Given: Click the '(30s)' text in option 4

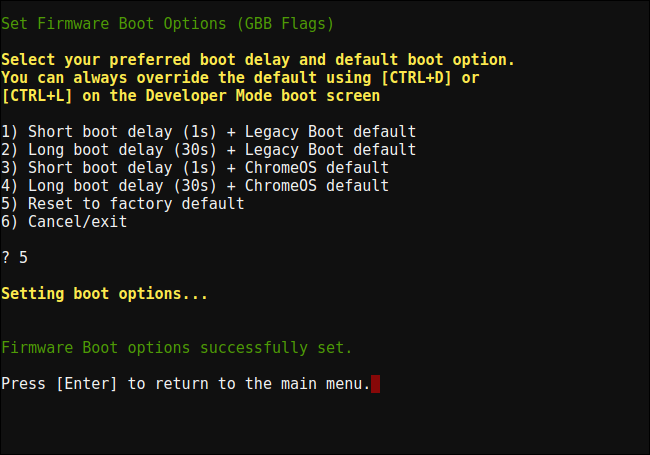Looking at the screenshot, I should [195, 186].
